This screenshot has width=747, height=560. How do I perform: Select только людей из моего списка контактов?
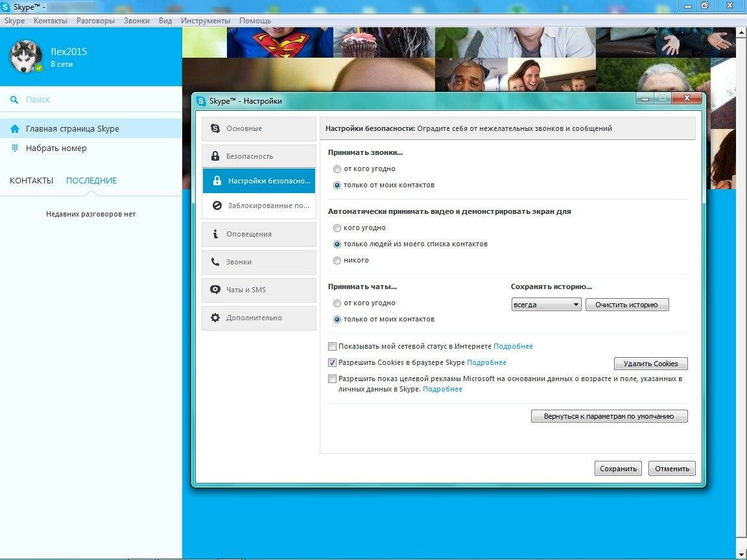pos(337,244)
